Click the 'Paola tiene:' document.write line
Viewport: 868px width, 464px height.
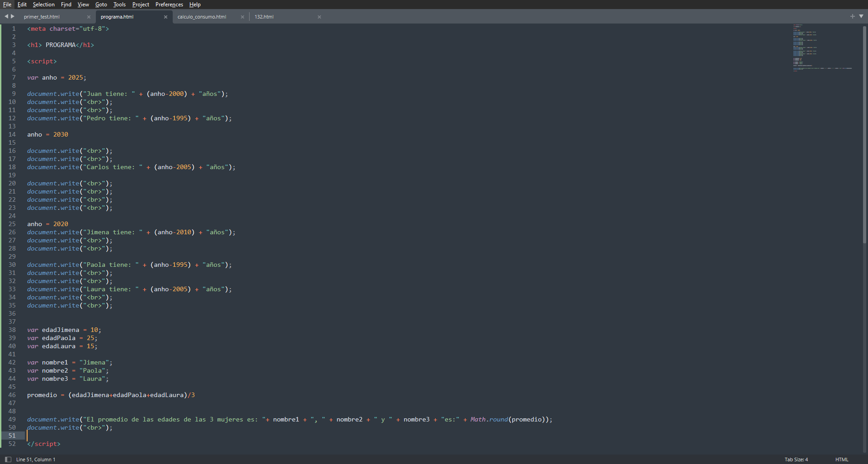click(129, 265)
